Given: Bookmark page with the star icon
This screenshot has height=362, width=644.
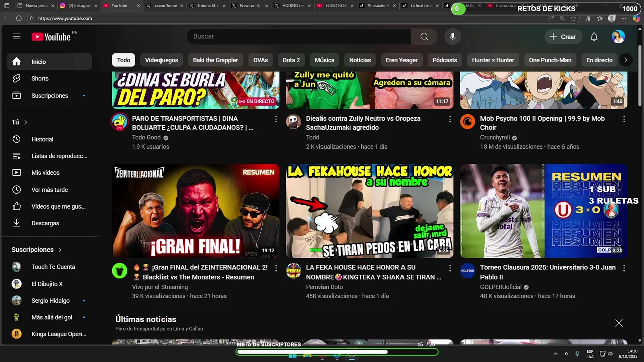Looking at the screenshot, I should click(573, 18).
